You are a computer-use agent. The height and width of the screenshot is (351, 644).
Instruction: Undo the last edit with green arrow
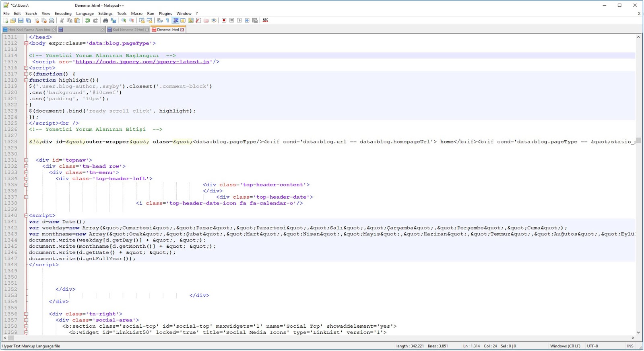(87, 21)
